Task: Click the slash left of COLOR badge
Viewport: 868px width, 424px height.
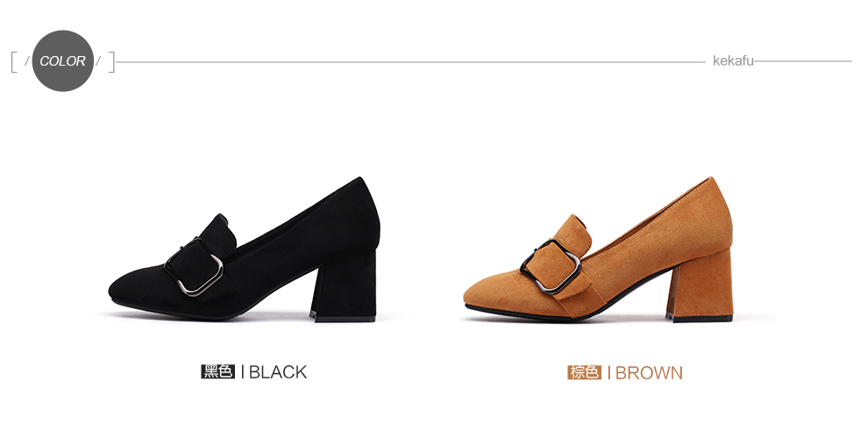Action: pyautogui.click(x=27, y=61)
